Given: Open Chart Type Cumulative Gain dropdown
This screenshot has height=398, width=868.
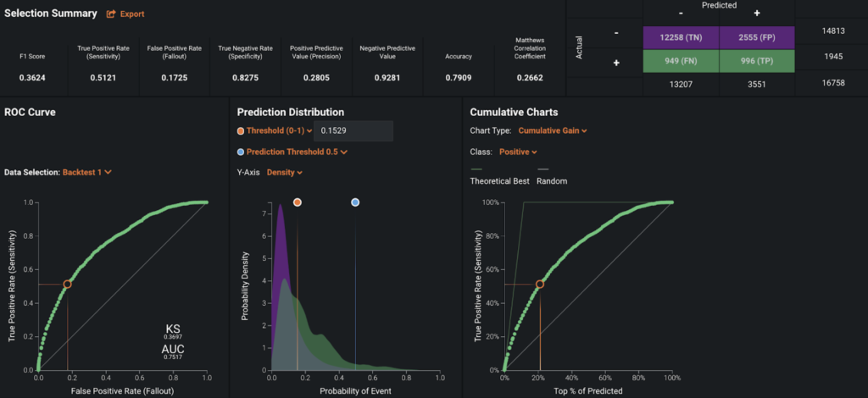Looking at the screenshot, I should coord(553,131).
